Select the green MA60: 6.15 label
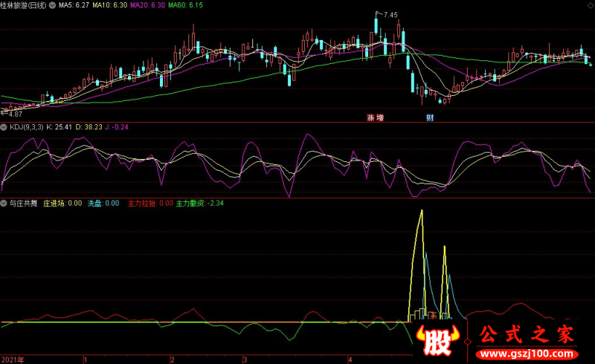 tap(185, 5)
